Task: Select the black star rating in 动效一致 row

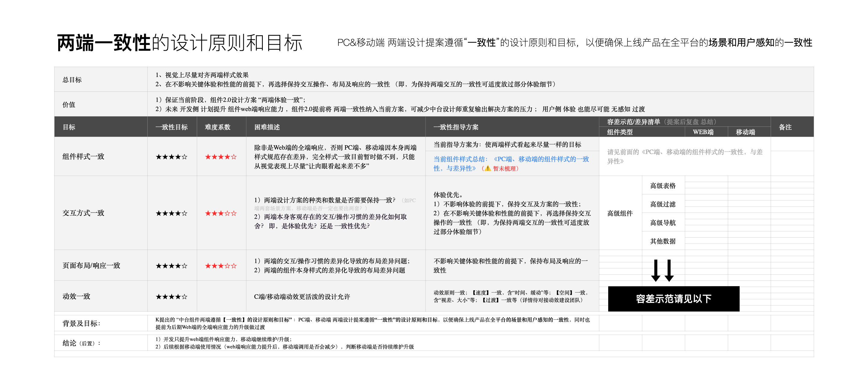Action: tap(172, 296)
